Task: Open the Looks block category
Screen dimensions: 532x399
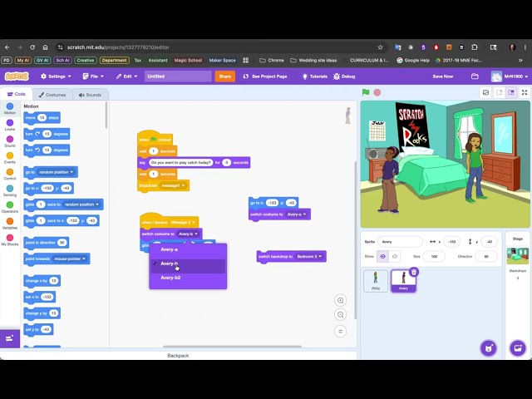Action: (10, 125)
